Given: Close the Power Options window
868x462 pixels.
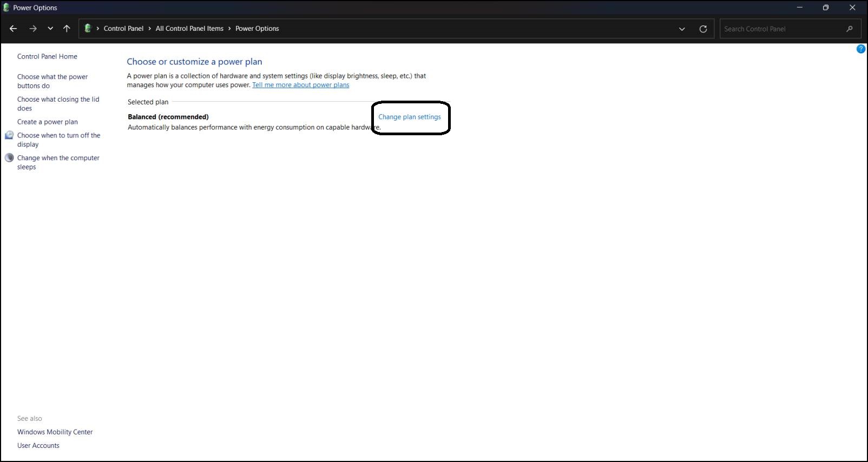Looking at the screenshot, I should pos(852,8).
